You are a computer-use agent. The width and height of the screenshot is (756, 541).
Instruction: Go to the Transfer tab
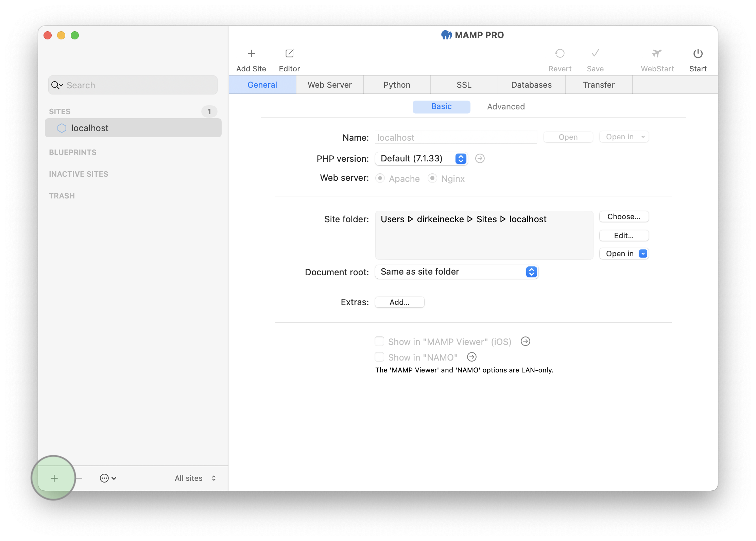[x=599, y=85]
